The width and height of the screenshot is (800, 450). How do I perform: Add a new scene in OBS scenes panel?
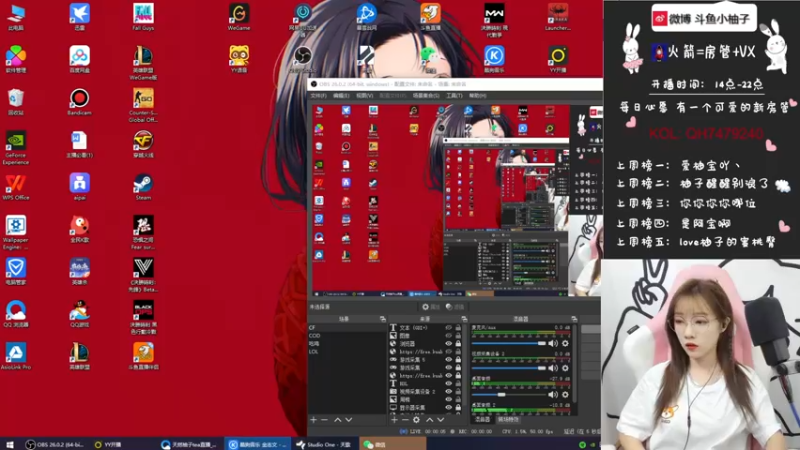313,419
